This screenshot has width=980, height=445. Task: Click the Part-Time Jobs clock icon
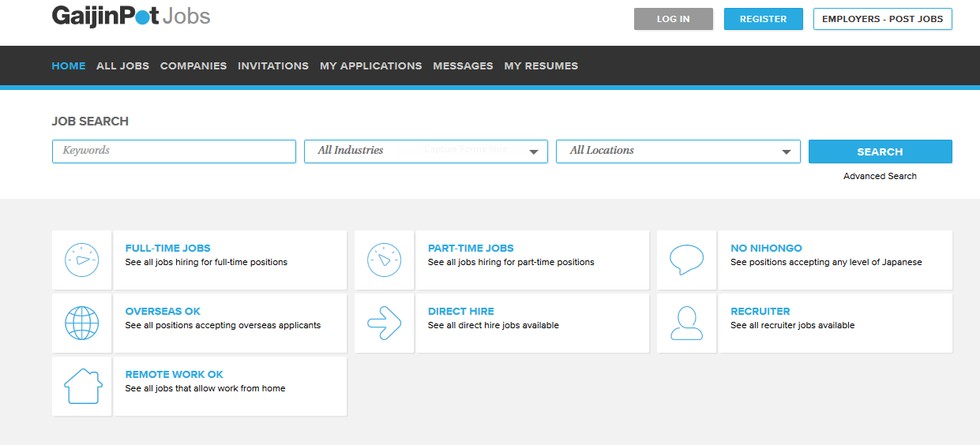click(385, 260)
